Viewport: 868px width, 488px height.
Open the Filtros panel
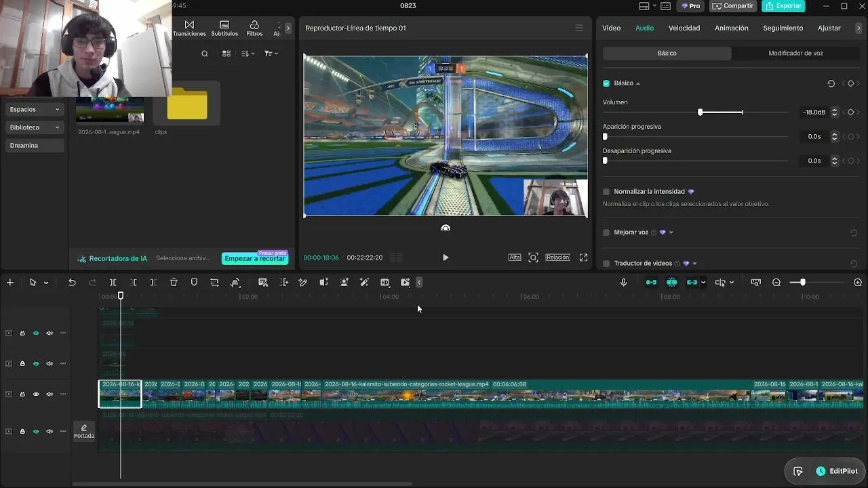(254, 28)
